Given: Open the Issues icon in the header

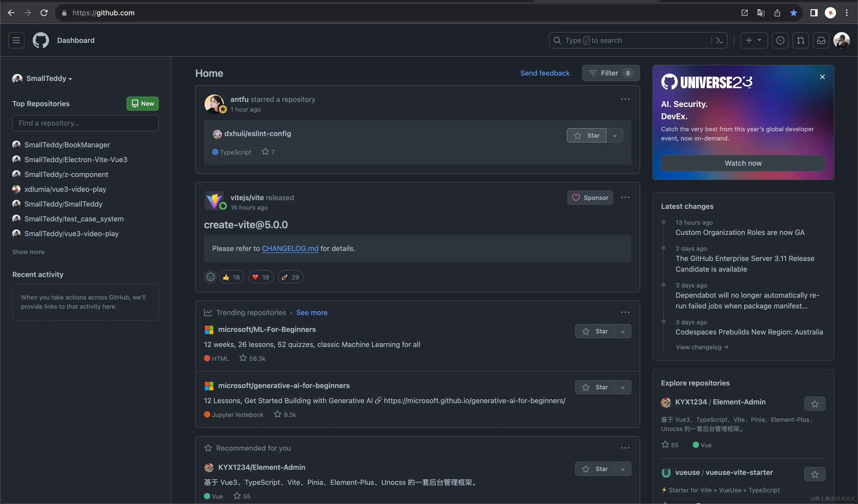Looking at the screenshot, I should coord(780,41).
